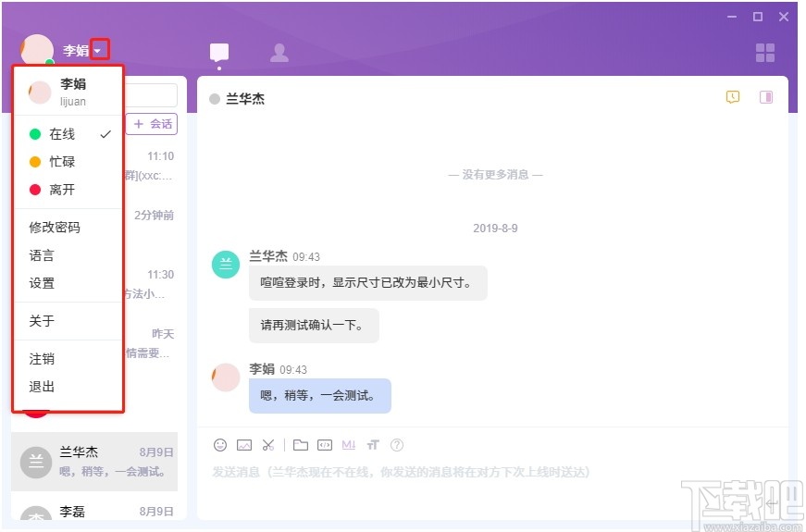Screen dimensions: 806x532
Task: Take a screenshot with scissors tool
Action: click(x=268, y=445)
